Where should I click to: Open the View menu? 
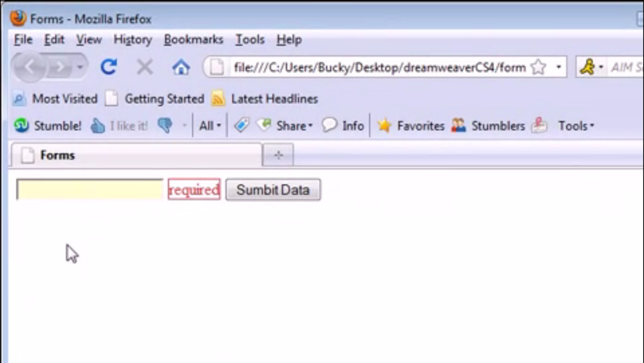coord(89,39)
